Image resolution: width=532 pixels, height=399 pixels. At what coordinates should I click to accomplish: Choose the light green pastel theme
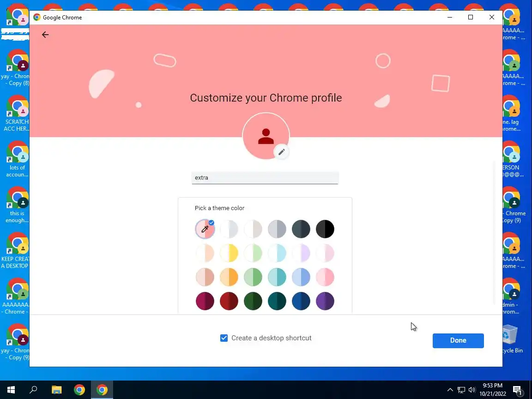tap(253, 253)
